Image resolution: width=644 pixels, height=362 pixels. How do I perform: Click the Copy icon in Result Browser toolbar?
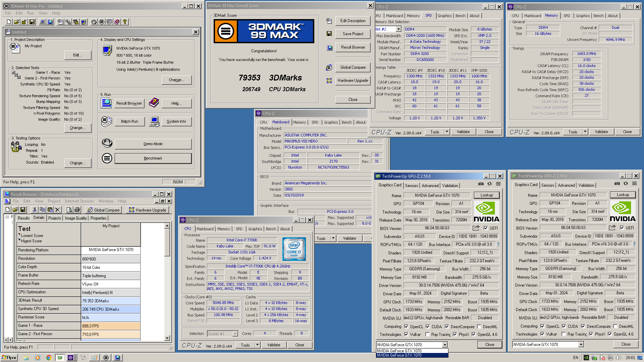42,210
